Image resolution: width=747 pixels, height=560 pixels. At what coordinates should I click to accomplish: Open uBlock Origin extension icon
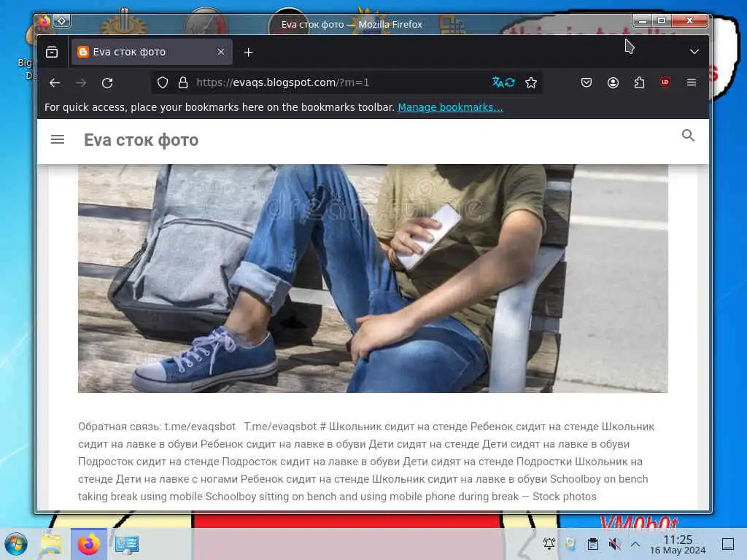665,82
